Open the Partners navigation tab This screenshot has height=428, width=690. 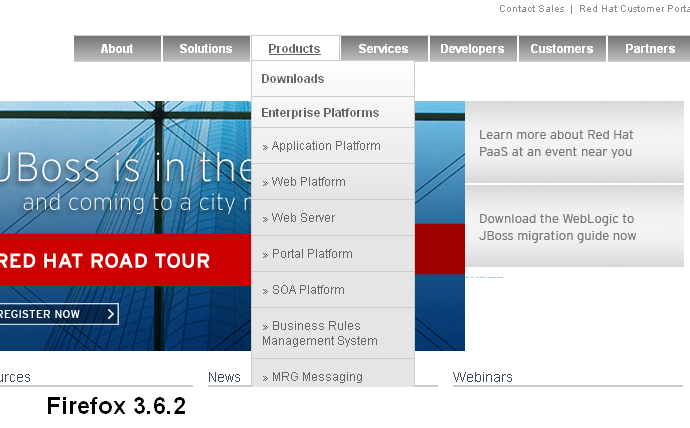(650, 49)
